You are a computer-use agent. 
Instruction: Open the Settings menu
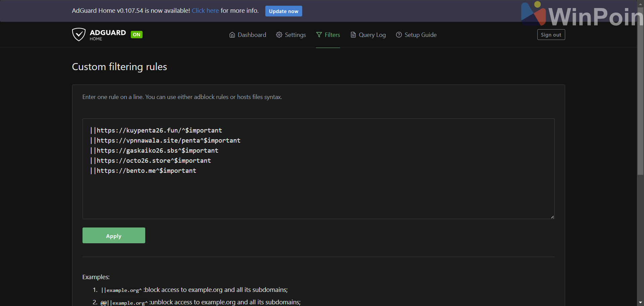click(295, 35)
